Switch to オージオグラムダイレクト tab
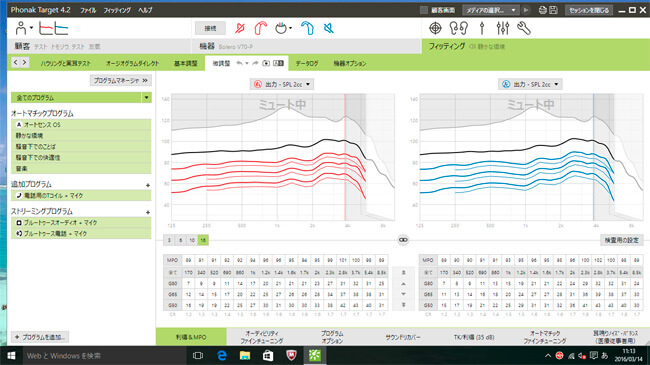The width and height of the screenshot is (650, 365). [132, 63]
